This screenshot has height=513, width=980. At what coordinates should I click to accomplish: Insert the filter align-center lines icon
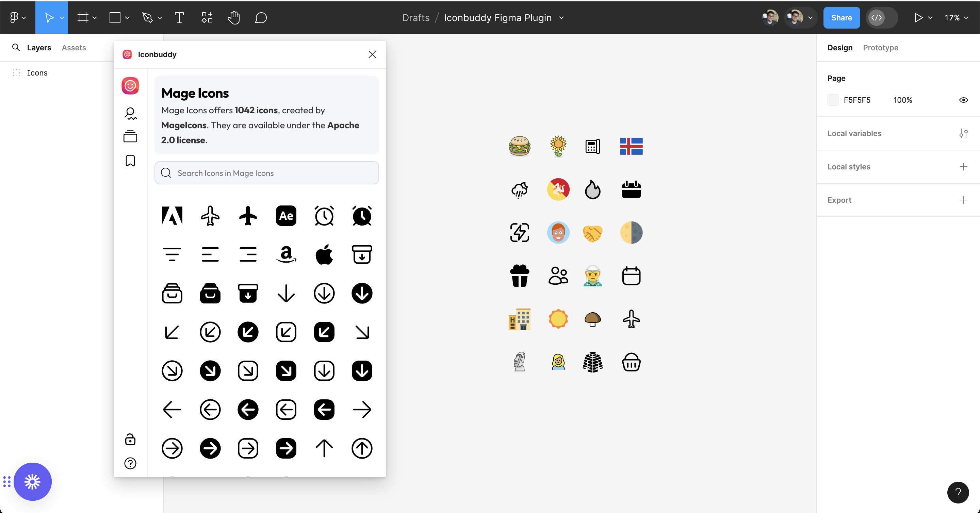(172, 254)
